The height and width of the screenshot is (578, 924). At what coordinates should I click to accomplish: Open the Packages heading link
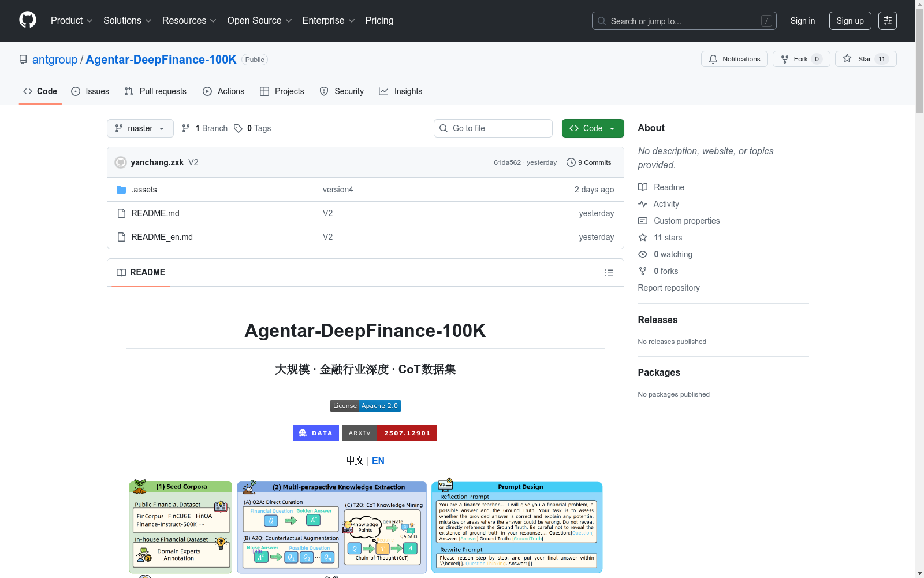(x=659, y=372)
